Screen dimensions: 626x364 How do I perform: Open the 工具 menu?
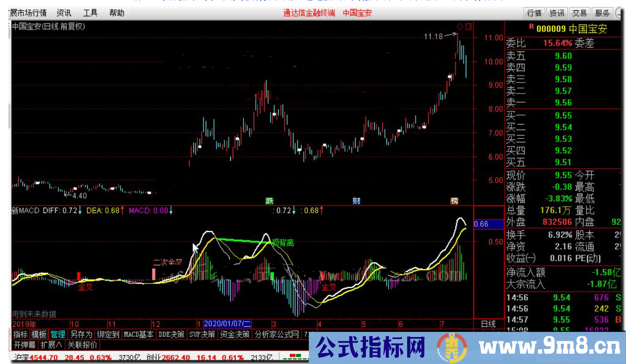click(90, 13)
